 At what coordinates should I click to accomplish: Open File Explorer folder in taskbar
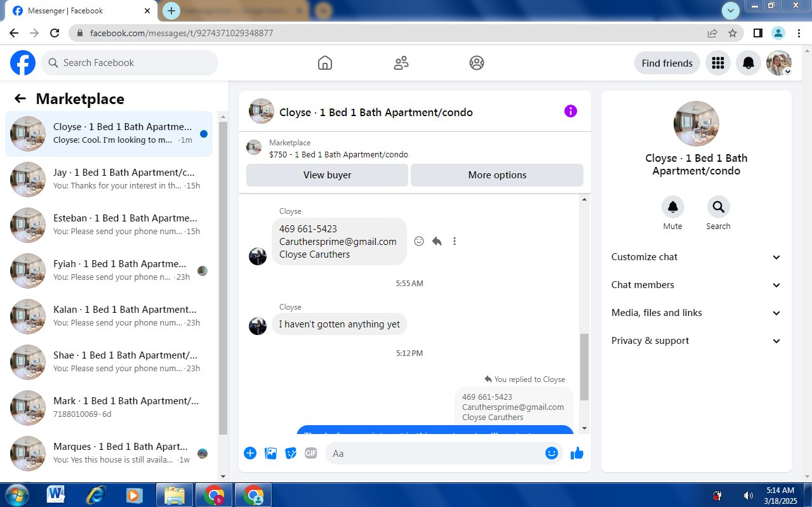pyautogui.click(x=175, y=495)
